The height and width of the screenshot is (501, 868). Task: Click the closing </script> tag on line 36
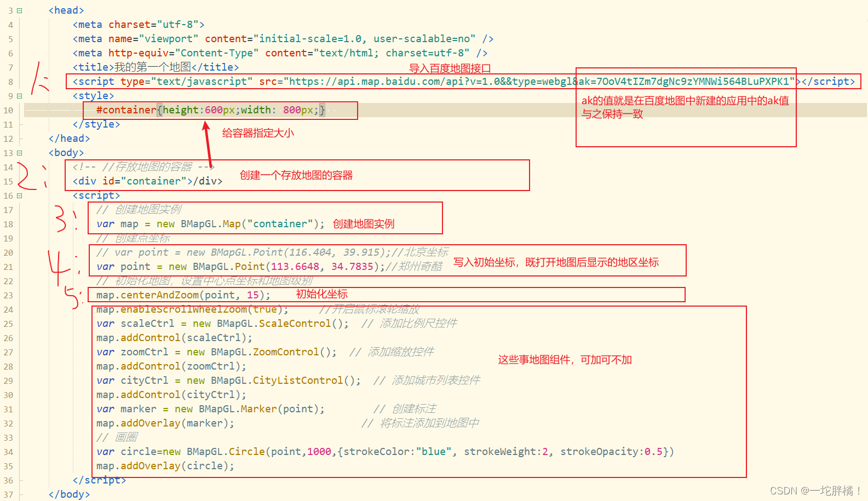point(99,480)
